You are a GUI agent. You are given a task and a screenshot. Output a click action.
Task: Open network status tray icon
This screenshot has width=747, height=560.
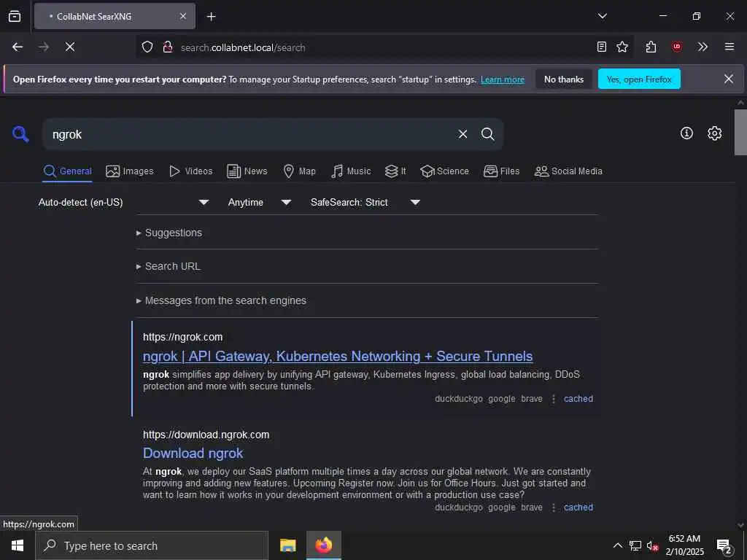click(635, 545)
